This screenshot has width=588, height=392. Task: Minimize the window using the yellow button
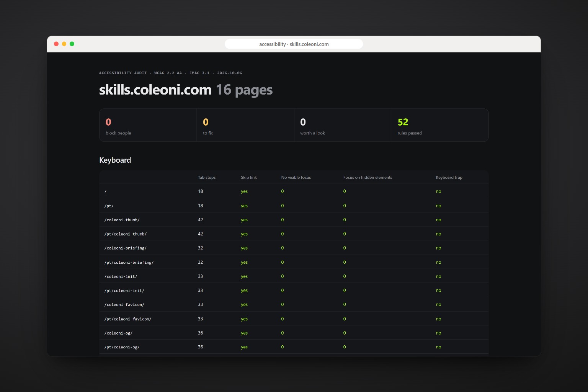tap(64, 44)
